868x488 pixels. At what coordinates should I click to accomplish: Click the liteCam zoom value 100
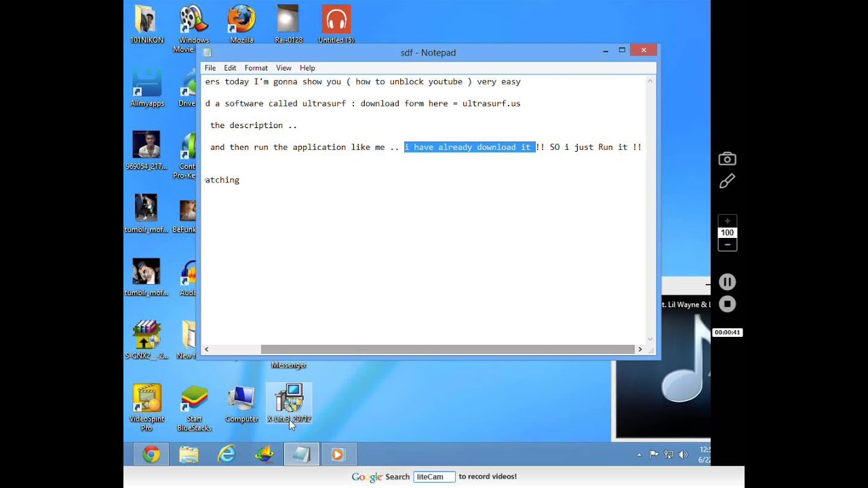(727, 232)
